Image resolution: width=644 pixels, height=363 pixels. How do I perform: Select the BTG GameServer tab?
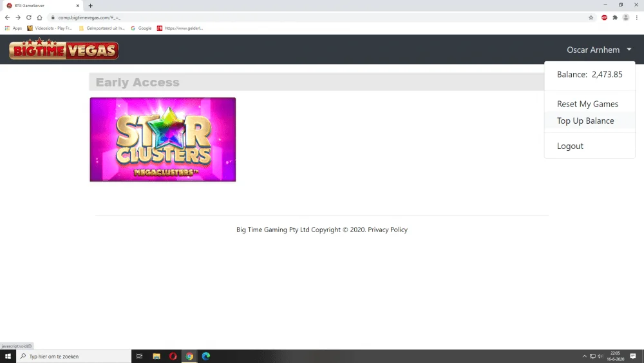pos(42,5)
